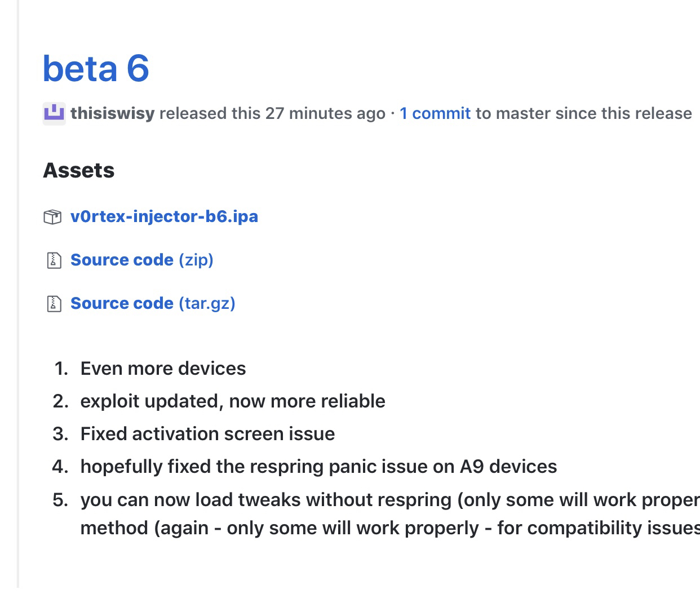Image resolution: width=700 pixels, height=616 pixels.
Task: Click the thisiswisy avatar icon
Action: (54, 113)
